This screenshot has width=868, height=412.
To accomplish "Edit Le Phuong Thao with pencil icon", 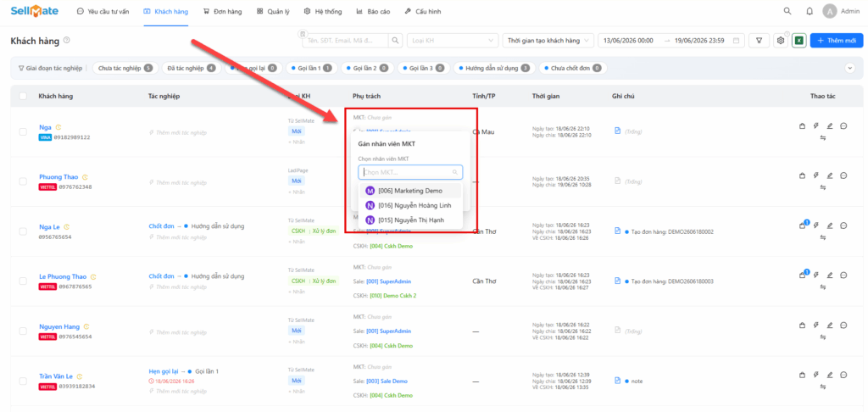I will [x=829, y=276].
